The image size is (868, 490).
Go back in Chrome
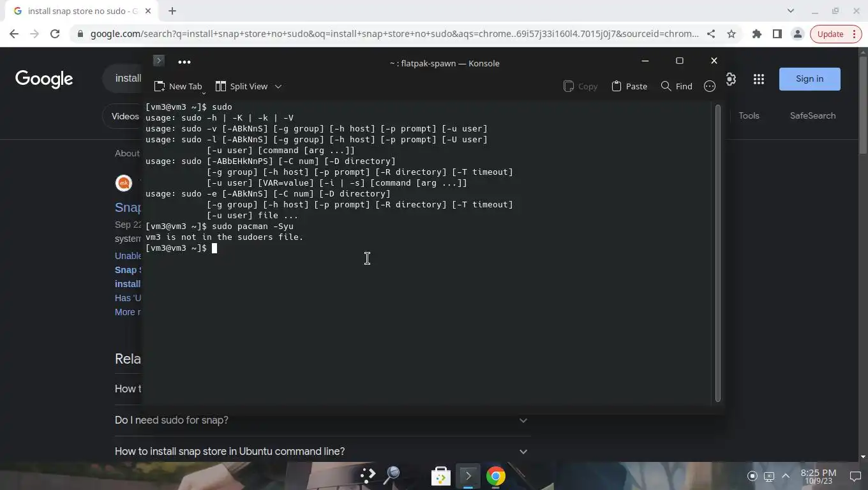coord(14,34)
